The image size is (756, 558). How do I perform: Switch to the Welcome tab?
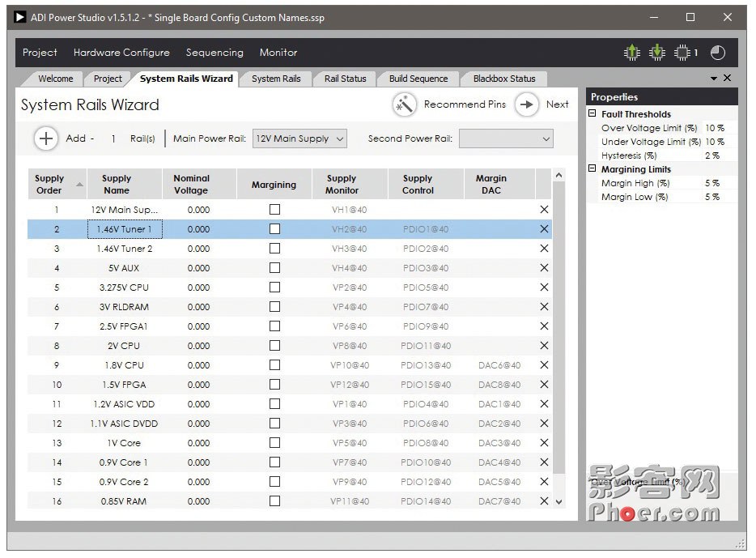pos(56,79)
